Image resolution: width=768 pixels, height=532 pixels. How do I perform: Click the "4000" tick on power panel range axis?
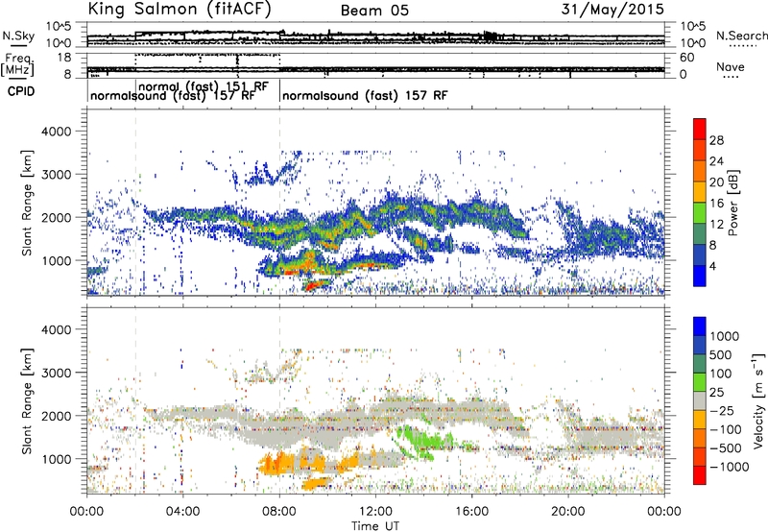point(57,132)
